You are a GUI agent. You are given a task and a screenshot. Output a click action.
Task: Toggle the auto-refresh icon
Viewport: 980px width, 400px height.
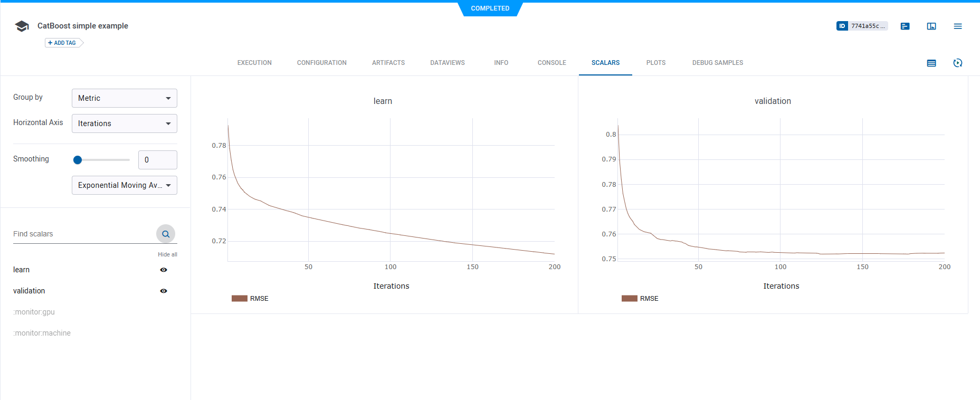[957, 63]
